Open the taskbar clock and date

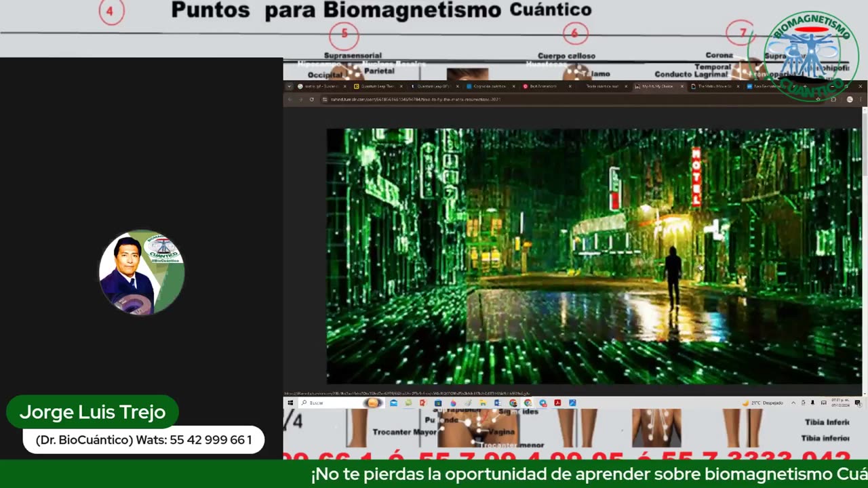(841, 403)
